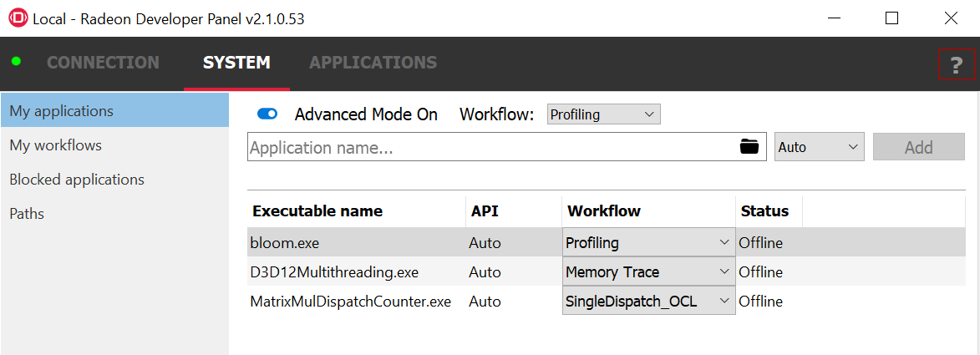Select the D3D12Multithreading.exe row
Image resolution: width=980 pixels, height=355 pixels.
[334, 272]
